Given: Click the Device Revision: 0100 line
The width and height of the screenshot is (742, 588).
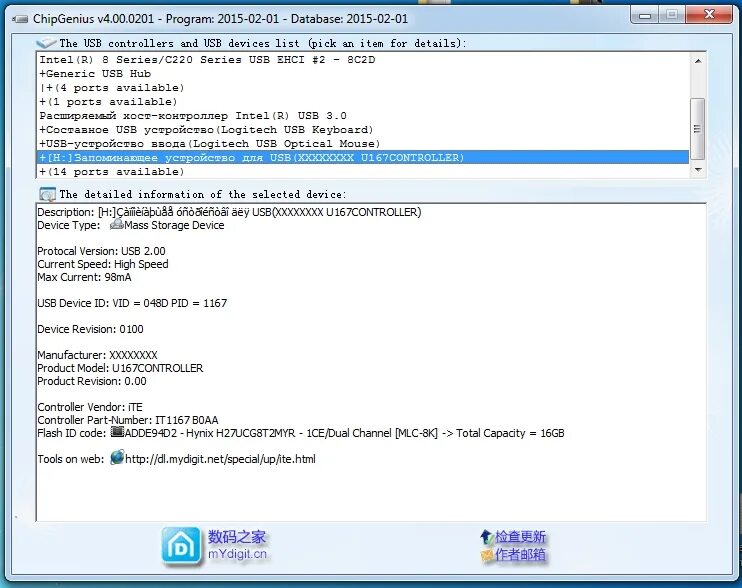Looking at the screenshot, I should point(90,329).
